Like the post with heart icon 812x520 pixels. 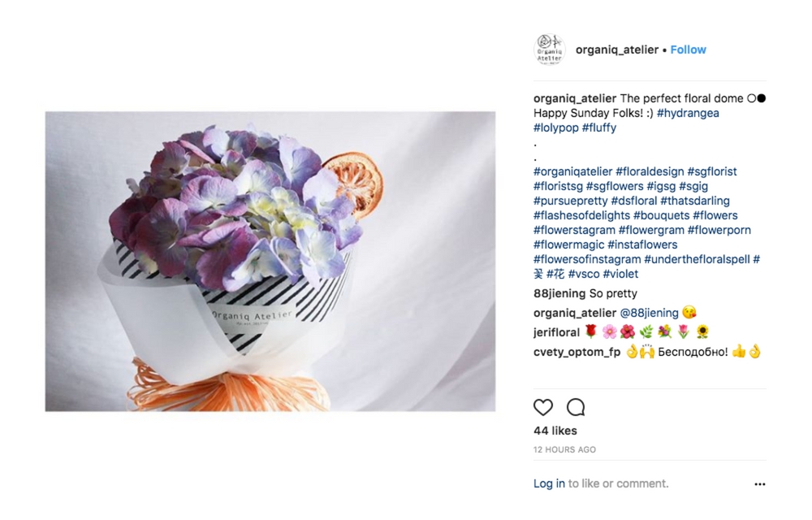pos(542,407)
